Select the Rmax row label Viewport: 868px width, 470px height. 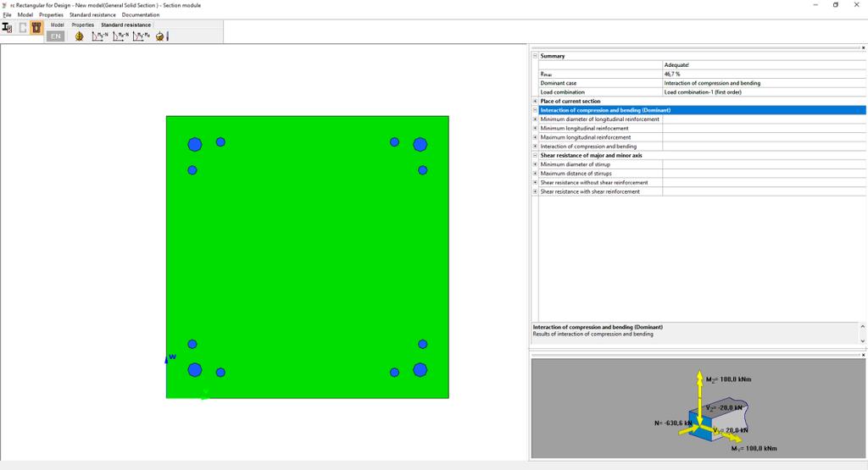click(546, 74)
